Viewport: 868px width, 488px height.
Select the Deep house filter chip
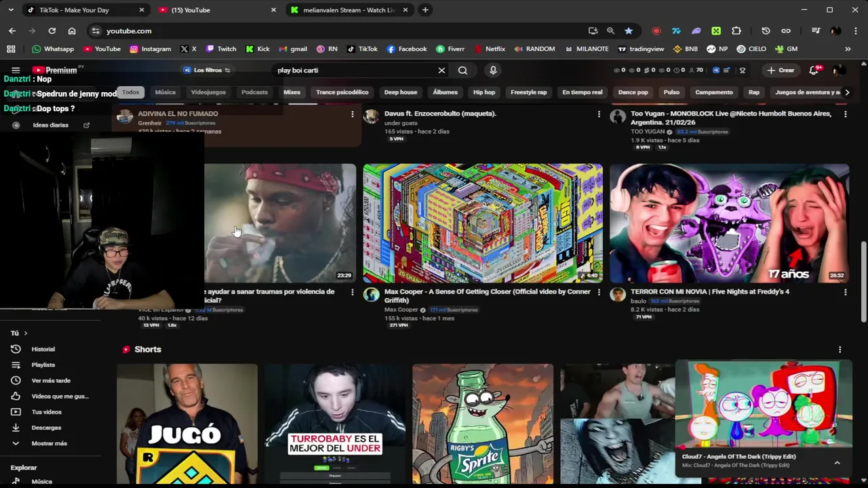401,92
